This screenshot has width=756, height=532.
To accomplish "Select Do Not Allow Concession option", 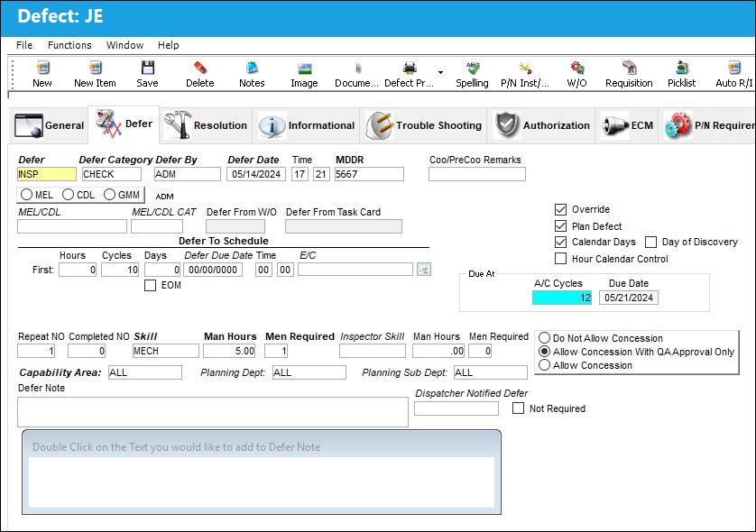I will click(544, 338).
